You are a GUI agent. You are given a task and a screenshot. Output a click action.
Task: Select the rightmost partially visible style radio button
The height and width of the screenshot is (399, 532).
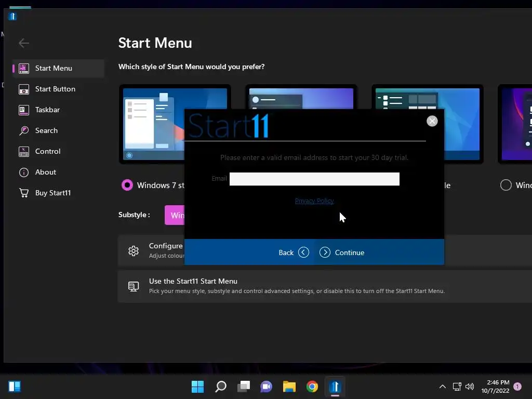click(x=506, y=185)
